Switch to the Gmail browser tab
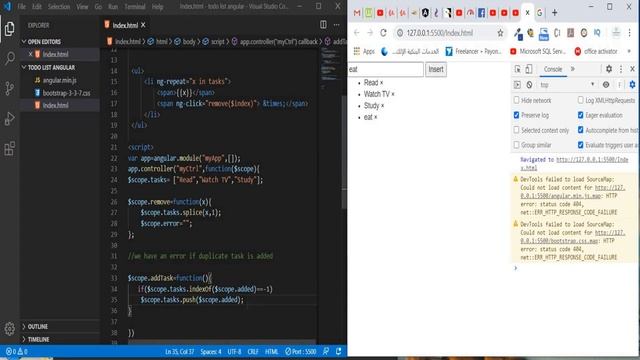The width and height of the screenshot is (640, 360). tap(357, 13)
